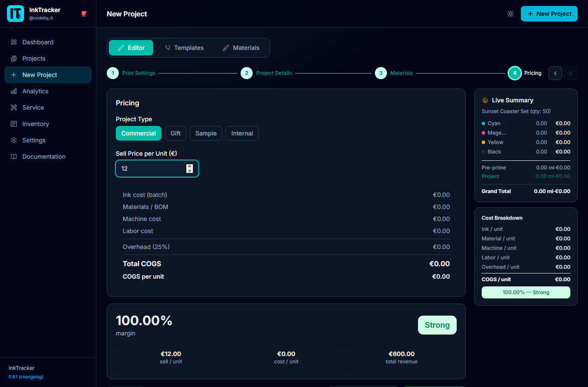588x387 pixels.
Task: Click the Yellow color dot
Action: click(483, 142)
